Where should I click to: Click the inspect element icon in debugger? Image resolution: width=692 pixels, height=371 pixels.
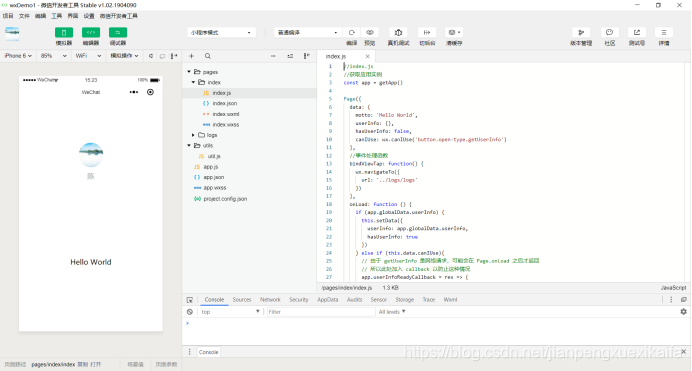190,300
